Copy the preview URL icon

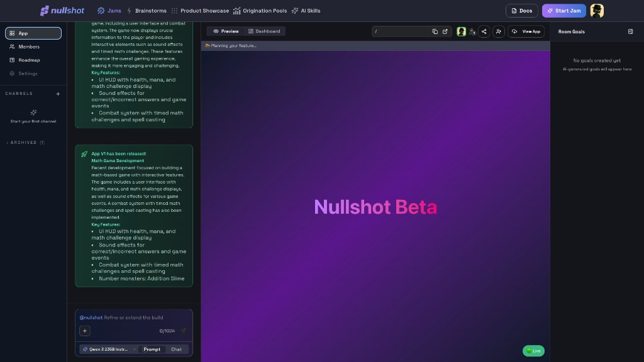[435, 31]
